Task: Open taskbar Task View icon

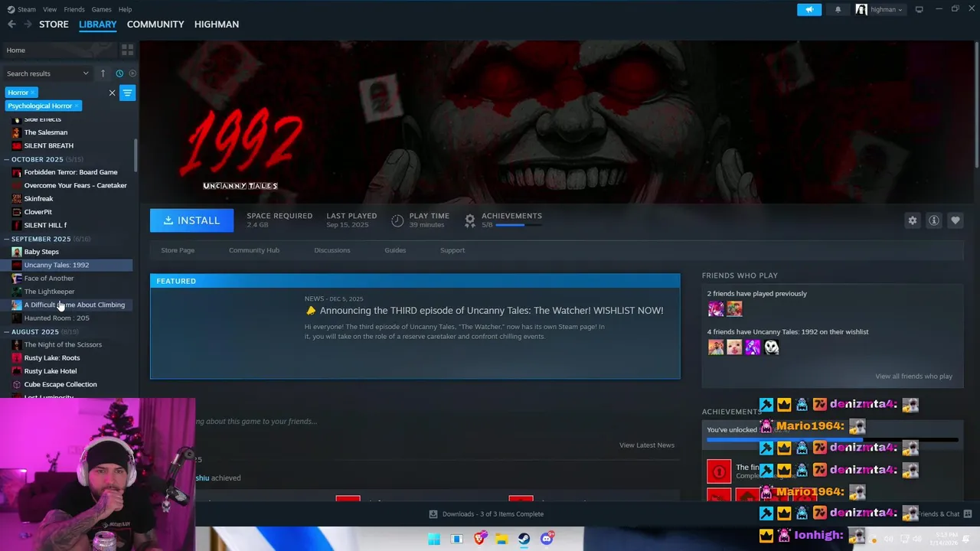Action: [x=456, y=539]
